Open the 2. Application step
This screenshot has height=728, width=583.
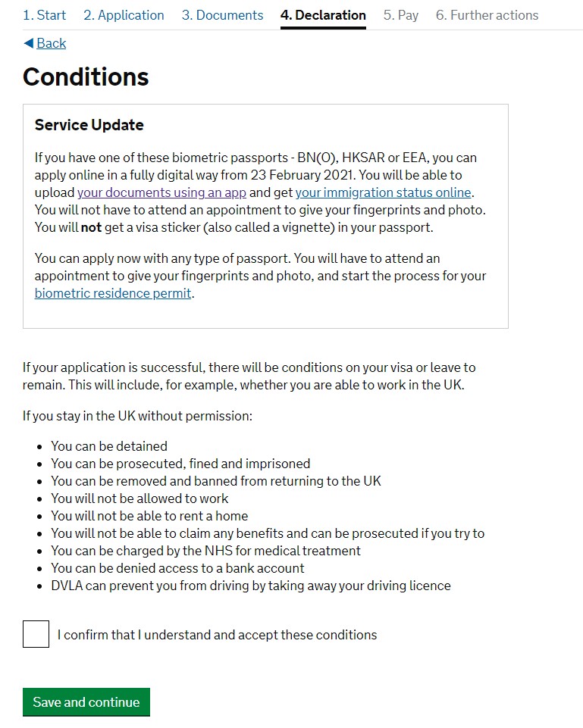click(124, 15)
